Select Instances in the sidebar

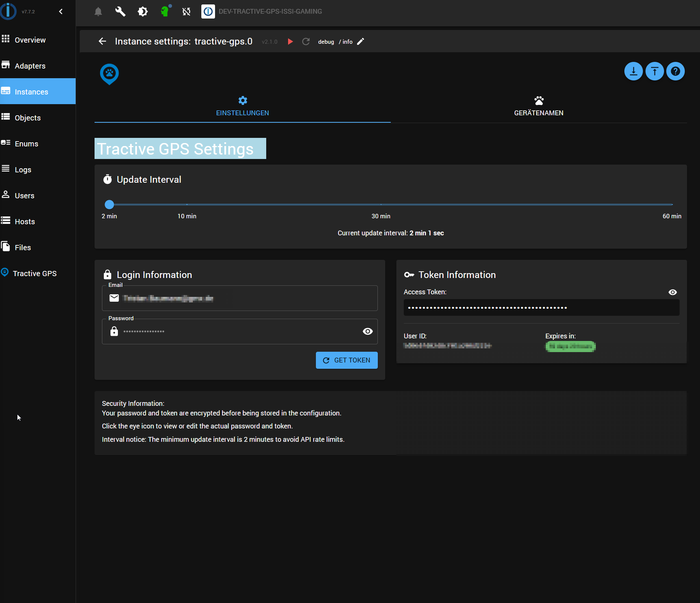38,92
